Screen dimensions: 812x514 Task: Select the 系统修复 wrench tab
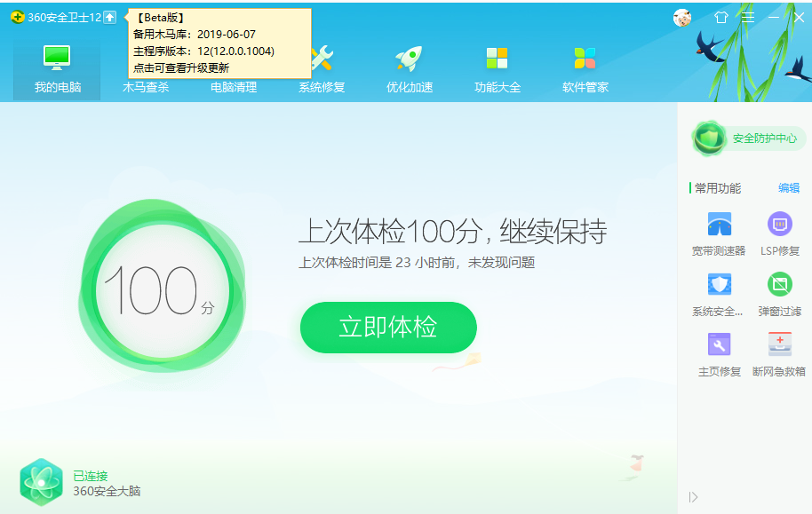tap(322, 68)
